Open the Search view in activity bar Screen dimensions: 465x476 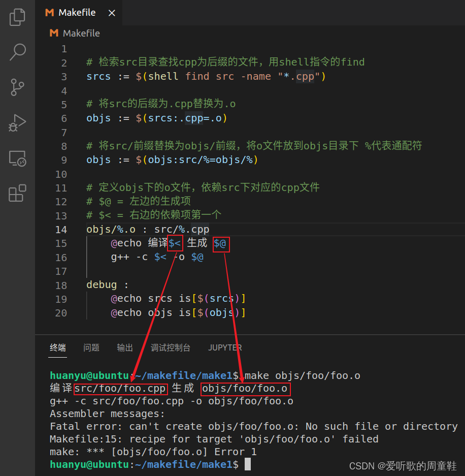(17, 52)
